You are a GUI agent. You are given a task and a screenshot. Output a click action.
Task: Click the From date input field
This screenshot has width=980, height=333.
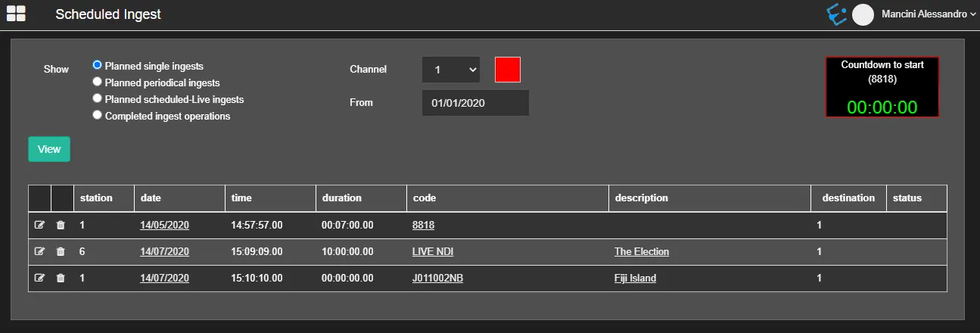point(475,103)
